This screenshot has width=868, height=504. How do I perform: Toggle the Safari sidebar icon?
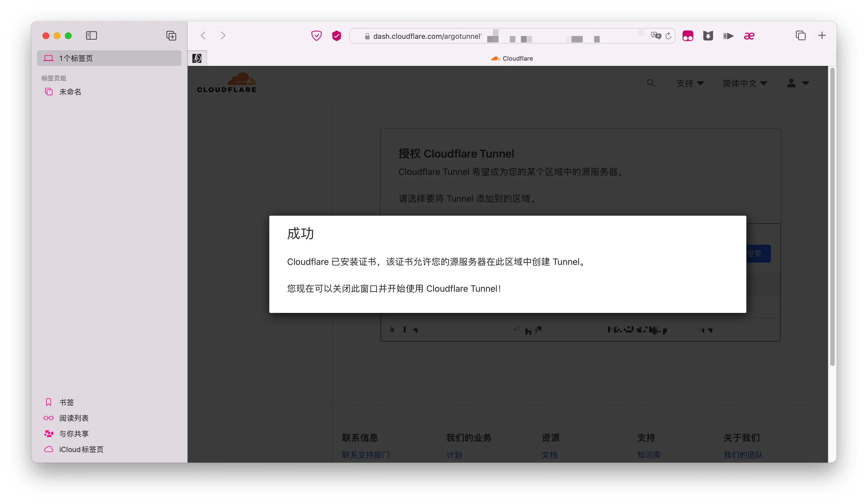tap(91, 35)
